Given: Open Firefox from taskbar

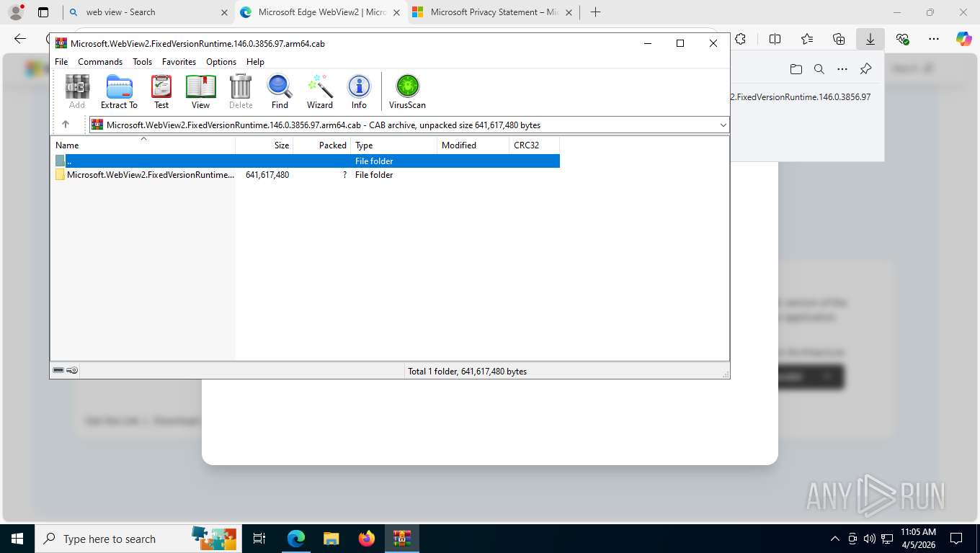Looking at the screenshot, I should (x=367, y=539).
